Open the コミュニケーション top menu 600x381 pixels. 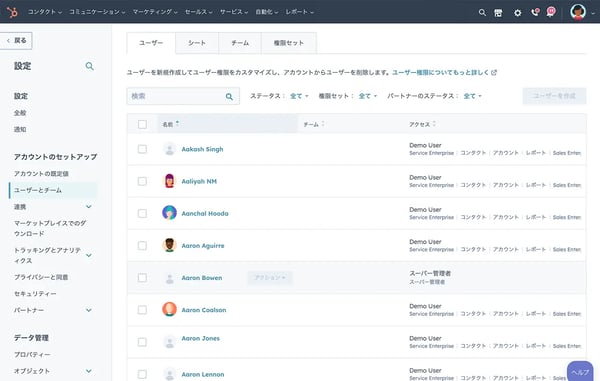(x=97, y=12)
